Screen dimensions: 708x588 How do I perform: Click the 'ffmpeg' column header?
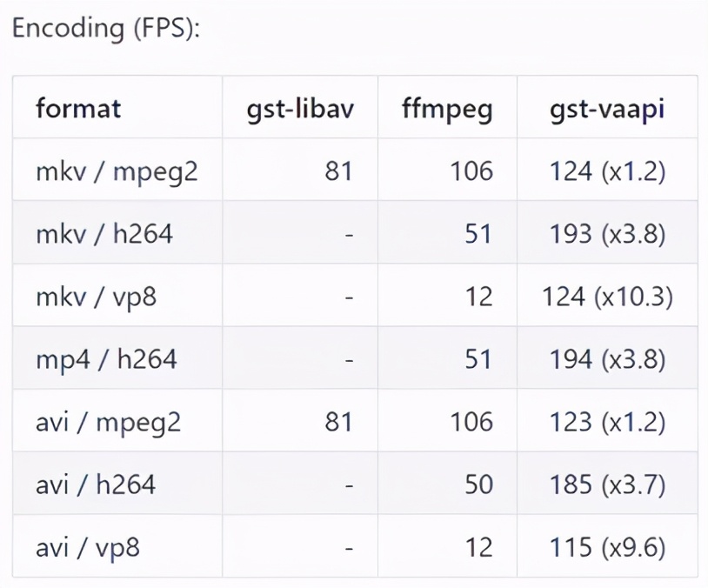(447, 110)
